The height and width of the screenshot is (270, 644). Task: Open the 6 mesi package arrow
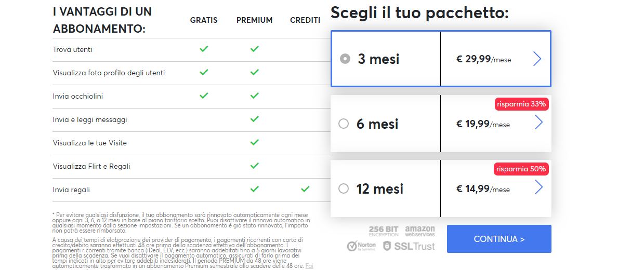538,123
